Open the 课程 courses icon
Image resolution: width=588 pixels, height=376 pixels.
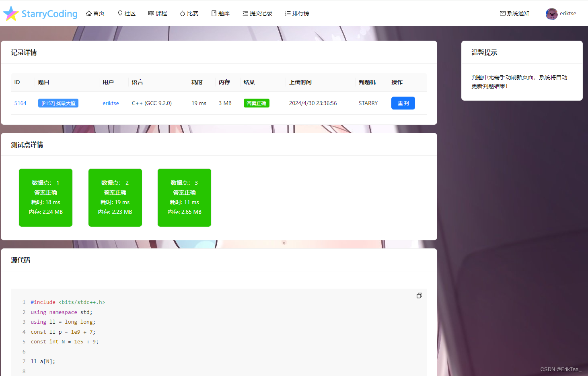[151, 13]
